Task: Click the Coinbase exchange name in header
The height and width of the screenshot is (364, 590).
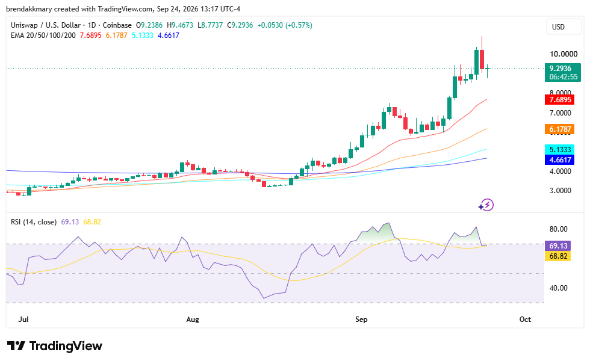Action: [x=117, y=25]
